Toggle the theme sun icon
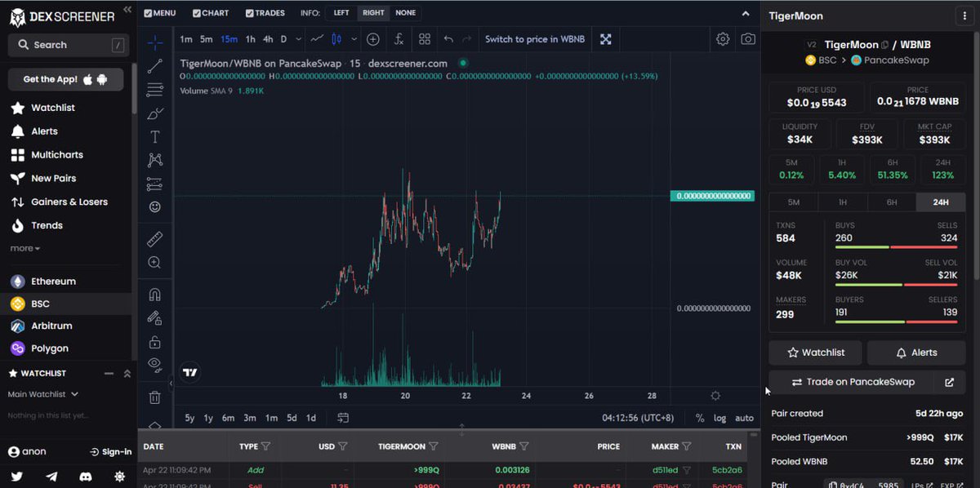Image resolution: width=980 pixels, height=488 pixels. click(120, 477)
